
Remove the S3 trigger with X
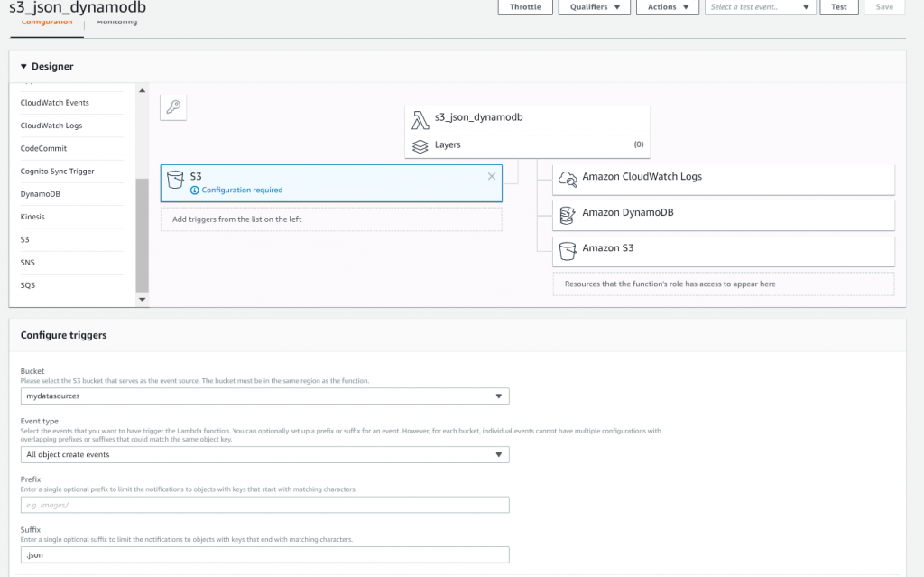click(492, 176)
